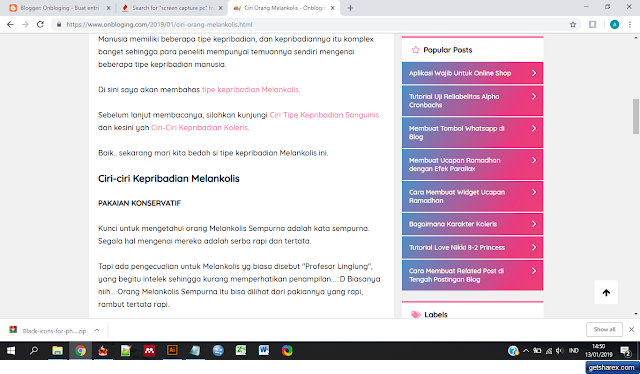Switch to the Search for screen capture pc tab

[171, 8]
